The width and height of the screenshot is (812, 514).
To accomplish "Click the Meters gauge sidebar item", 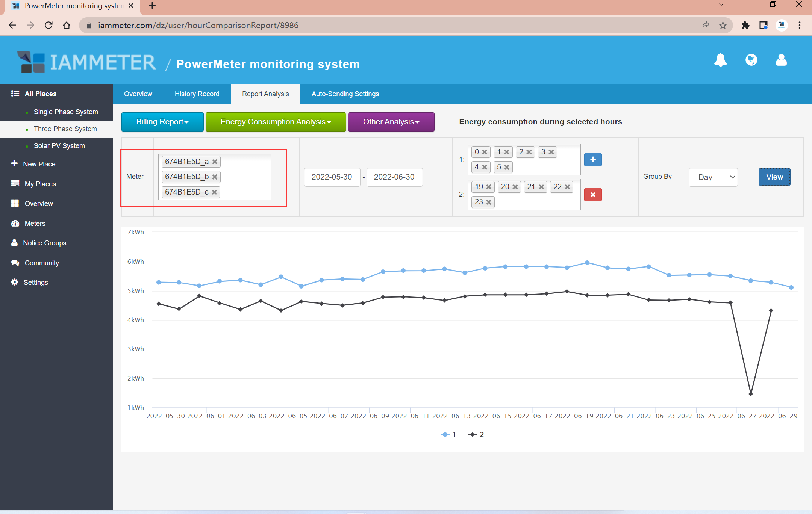I will click(35, 224).
